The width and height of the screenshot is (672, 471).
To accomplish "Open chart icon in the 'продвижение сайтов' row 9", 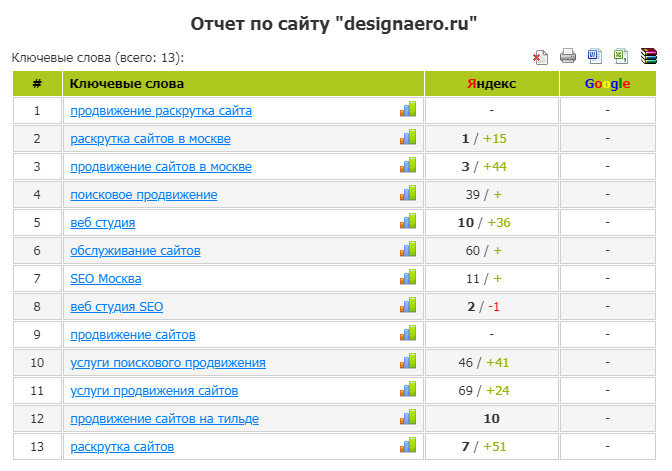I will 408,333.
